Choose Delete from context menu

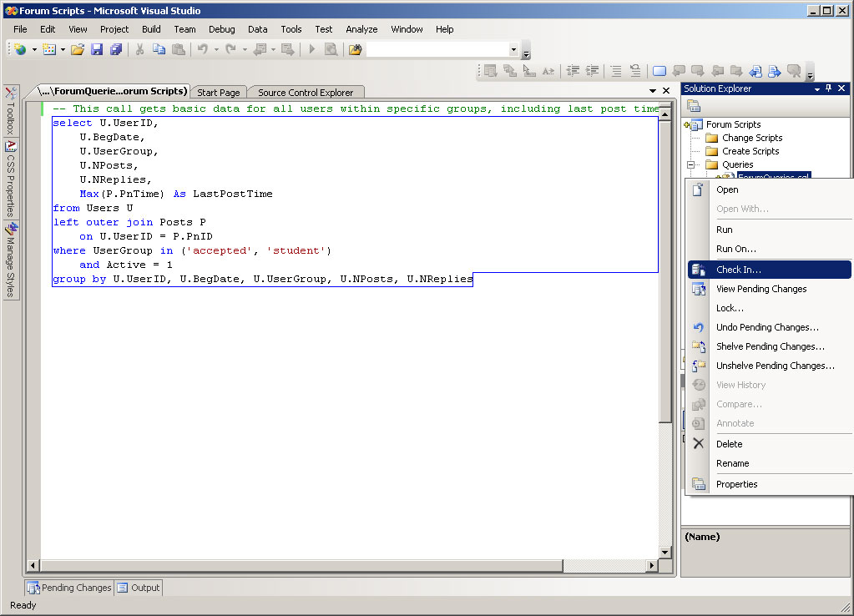coord(770,444)
